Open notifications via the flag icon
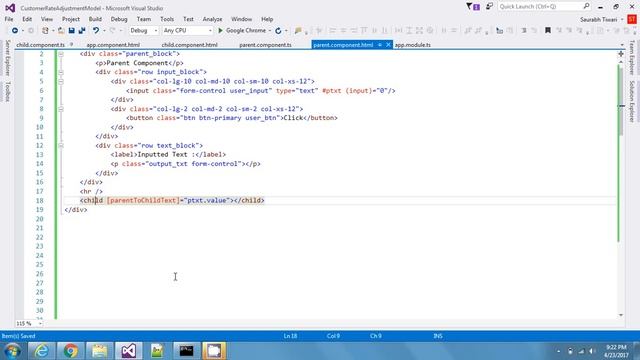Screen dimensions: 640x360 pos(469,7)
